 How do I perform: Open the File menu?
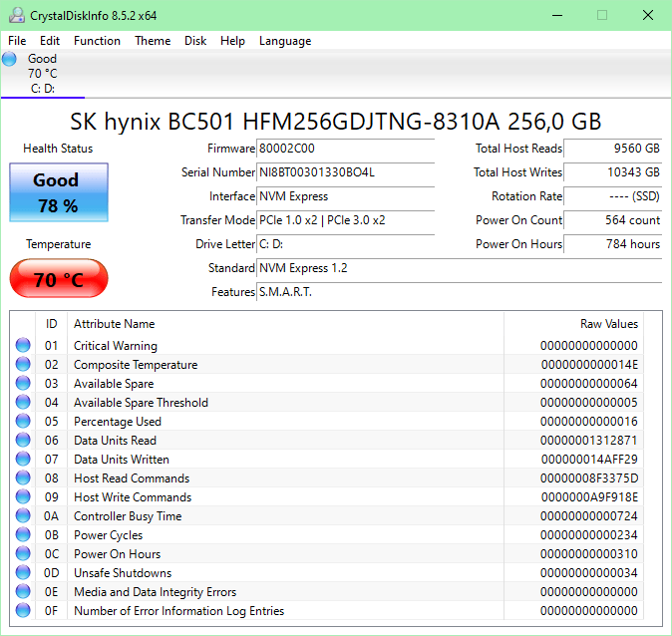[17, 41]
